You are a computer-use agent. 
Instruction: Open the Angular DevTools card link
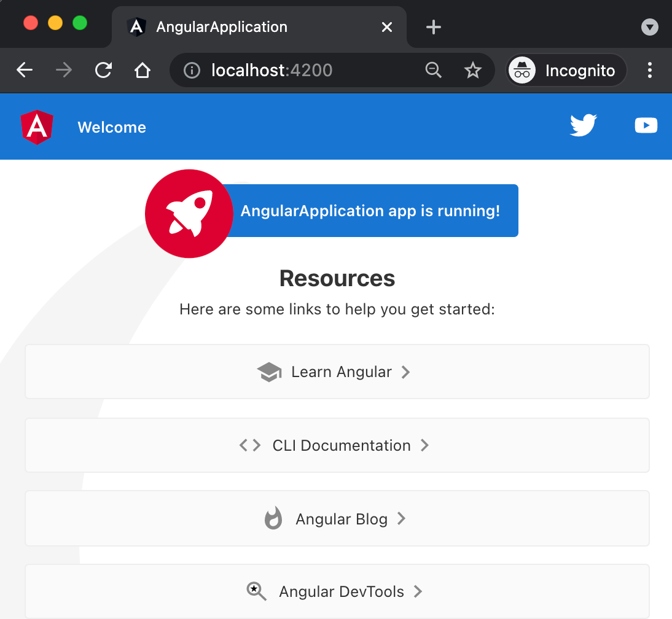coord(337,591)
